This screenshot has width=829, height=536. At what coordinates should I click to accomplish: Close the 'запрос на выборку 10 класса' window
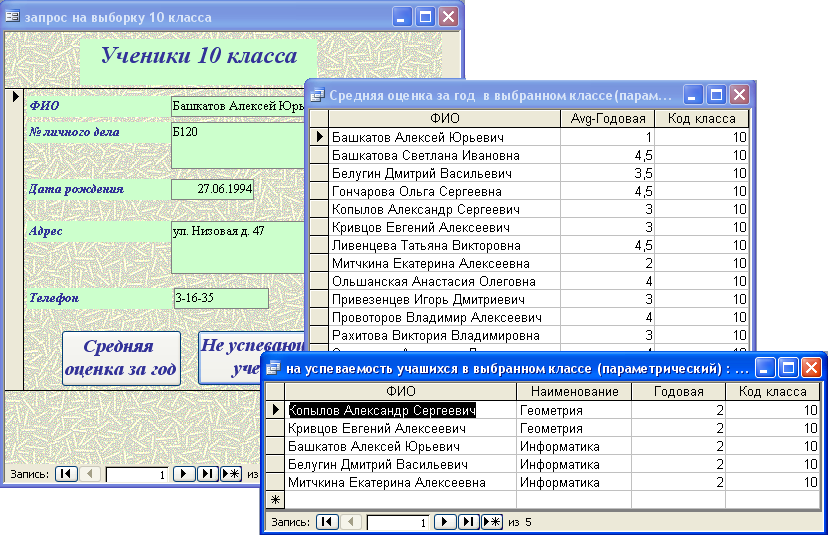point(448,16)
